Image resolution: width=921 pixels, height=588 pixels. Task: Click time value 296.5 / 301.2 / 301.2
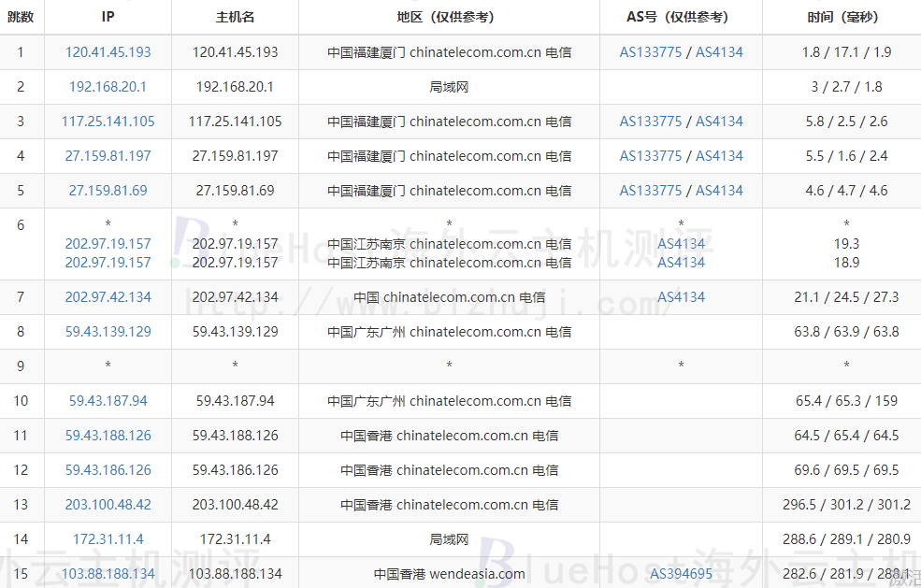(846, 505)
